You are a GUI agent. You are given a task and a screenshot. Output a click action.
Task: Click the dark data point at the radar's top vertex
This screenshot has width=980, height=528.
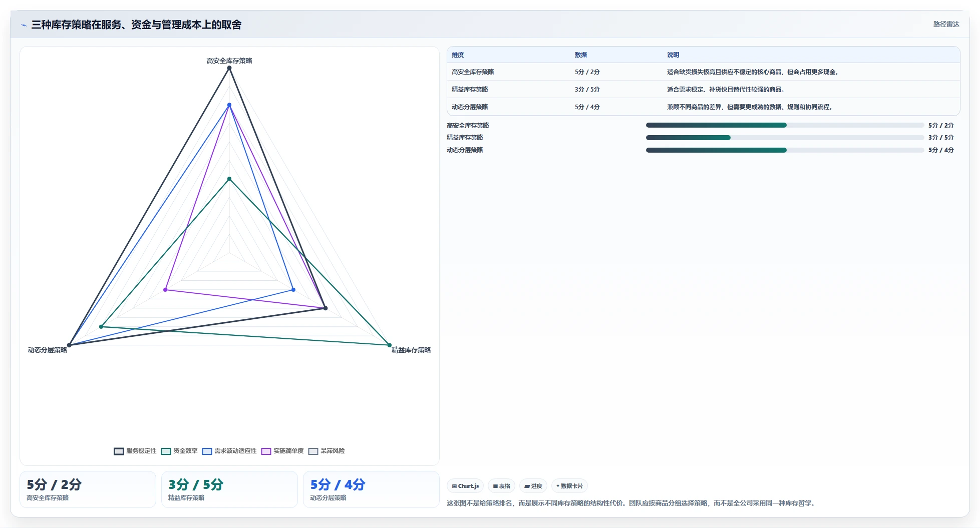229,68
